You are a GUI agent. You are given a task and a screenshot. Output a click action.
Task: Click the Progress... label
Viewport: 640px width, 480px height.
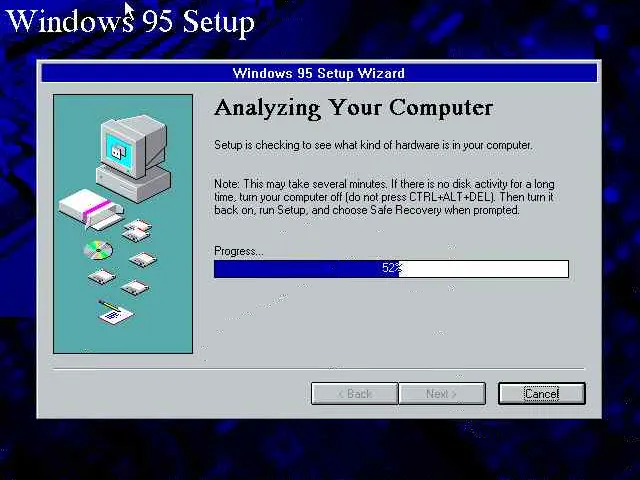(239, 251)
